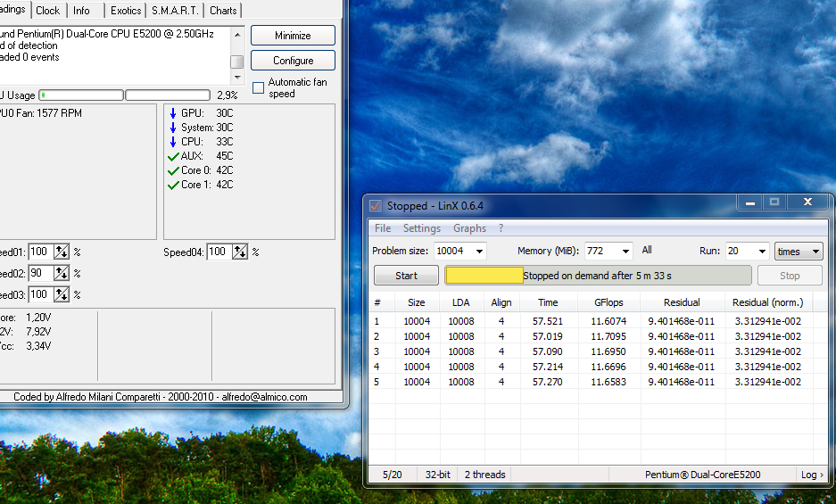Click the Configure button
The width and height of the screenshot is (836, 504).
(x=293, y=61)
